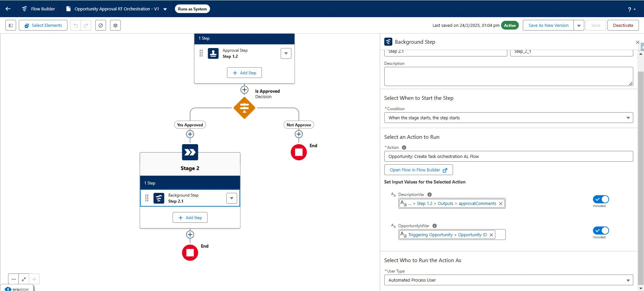644x291 pixels.
Task: Toggle OpportunityIdVar Included switch
Action: tap(601, 231)
